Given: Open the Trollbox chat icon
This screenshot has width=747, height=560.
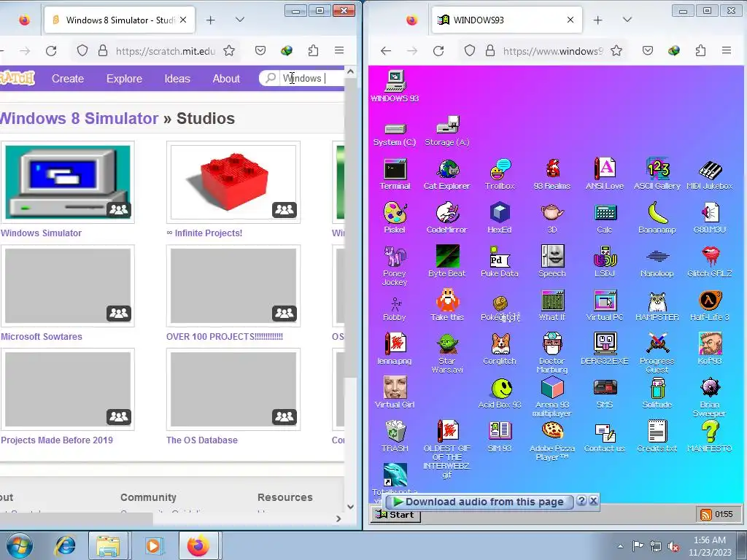Looking at the screenshot, I should click(x=500, y=174).
